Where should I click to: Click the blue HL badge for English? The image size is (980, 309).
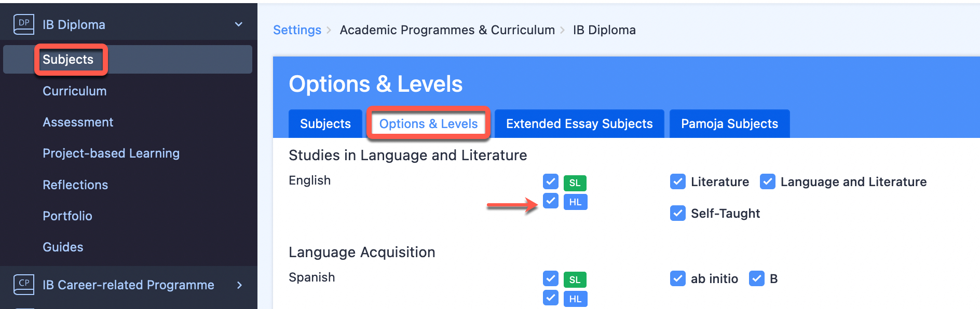[x=575, y=202]
